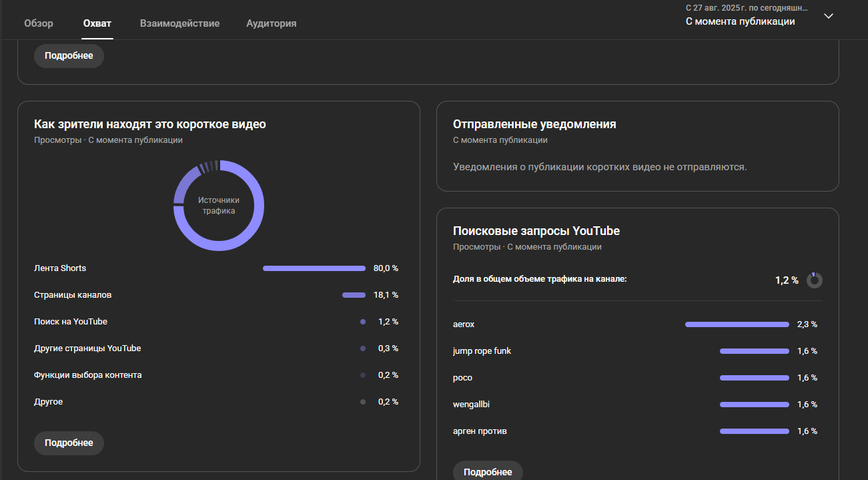The height and width of the screenshot is (480, 868).
Task: Click the small donut icon beside 1,2 %
Action: 814,280
